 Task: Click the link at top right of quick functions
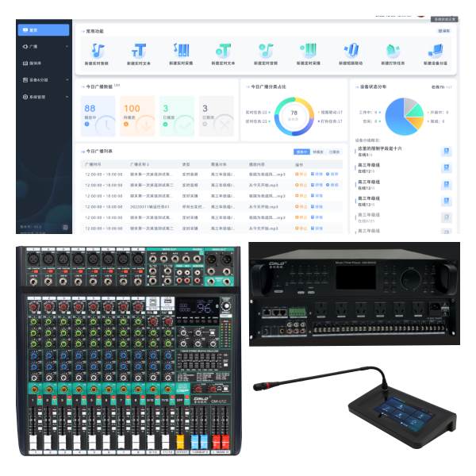click(444, 31)
